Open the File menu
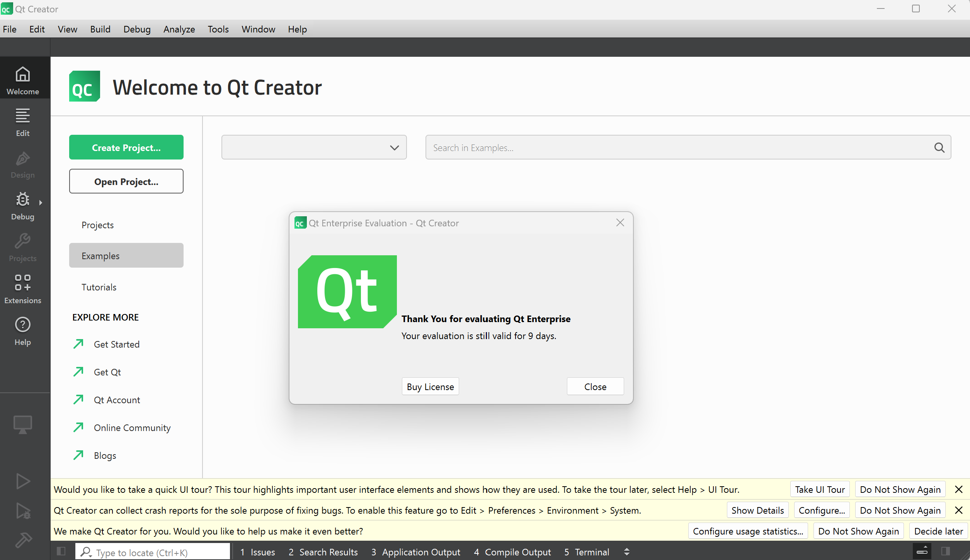The height and width of the screenshot is (560, 970). 10,29
